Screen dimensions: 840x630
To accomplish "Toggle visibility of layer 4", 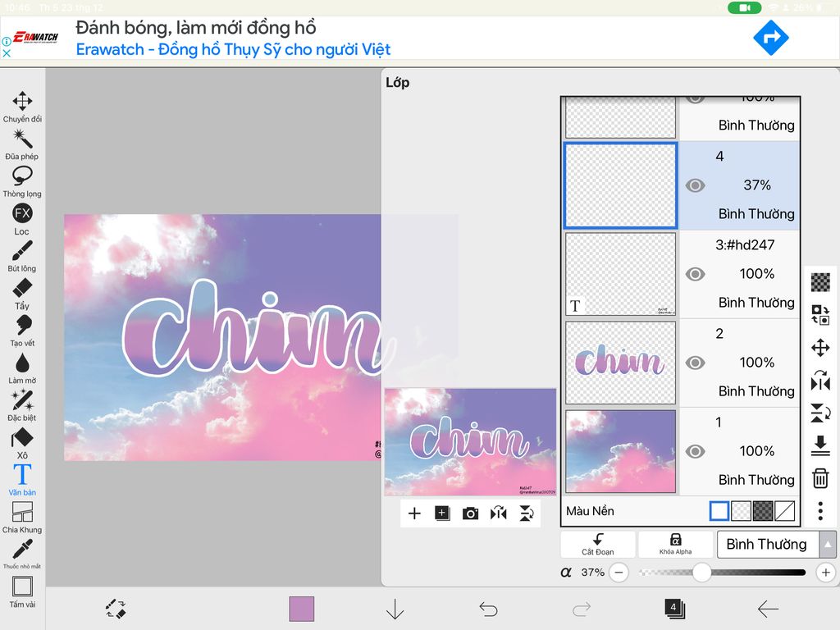I will pos(695,185).
